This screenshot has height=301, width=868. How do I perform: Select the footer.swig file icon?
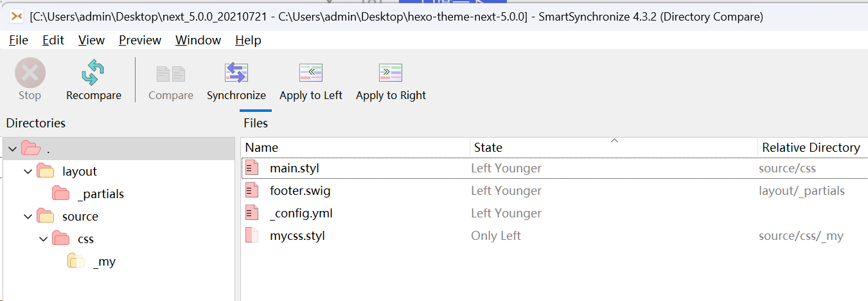coord(252,191)
